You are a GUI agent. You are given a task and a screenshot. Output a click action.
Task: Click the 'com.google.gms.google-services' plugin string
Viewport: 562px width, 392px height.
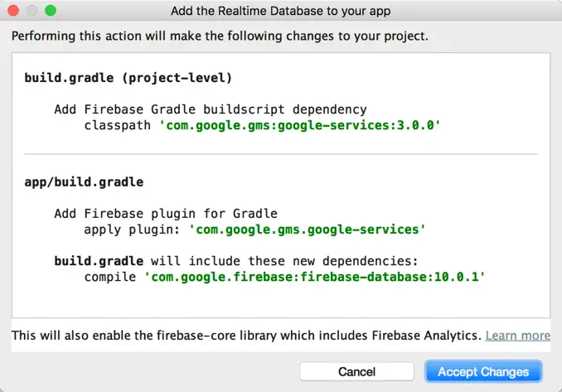point(307,229)
